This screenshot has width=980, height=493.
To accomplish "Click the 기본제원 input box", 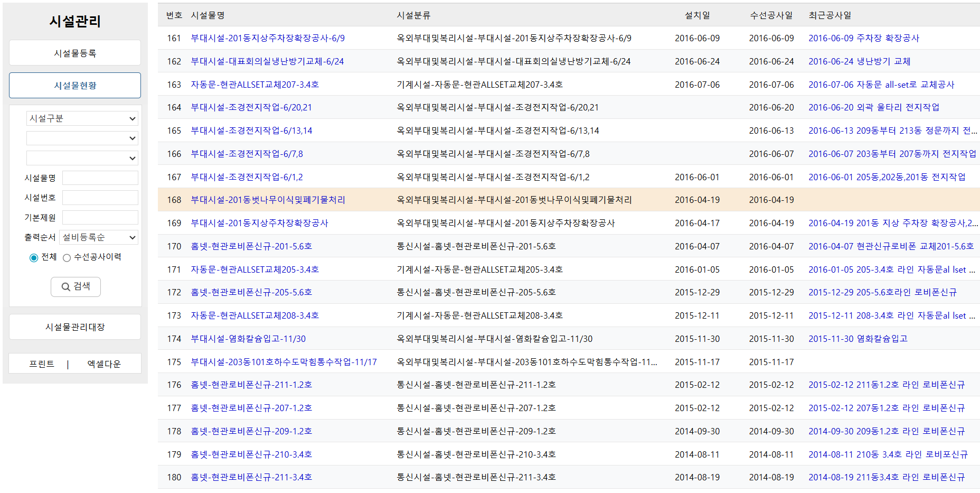I will tap(100, 218).
